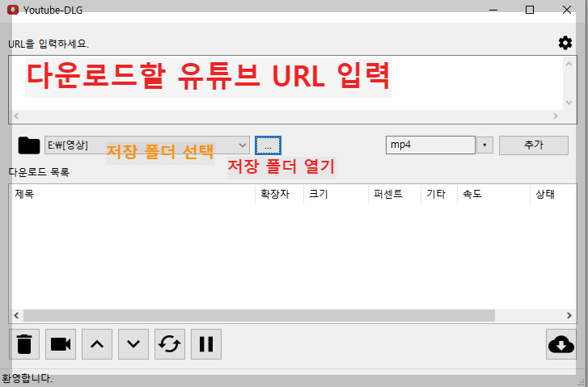Click the 속도 column header

[x=494, y=194]
